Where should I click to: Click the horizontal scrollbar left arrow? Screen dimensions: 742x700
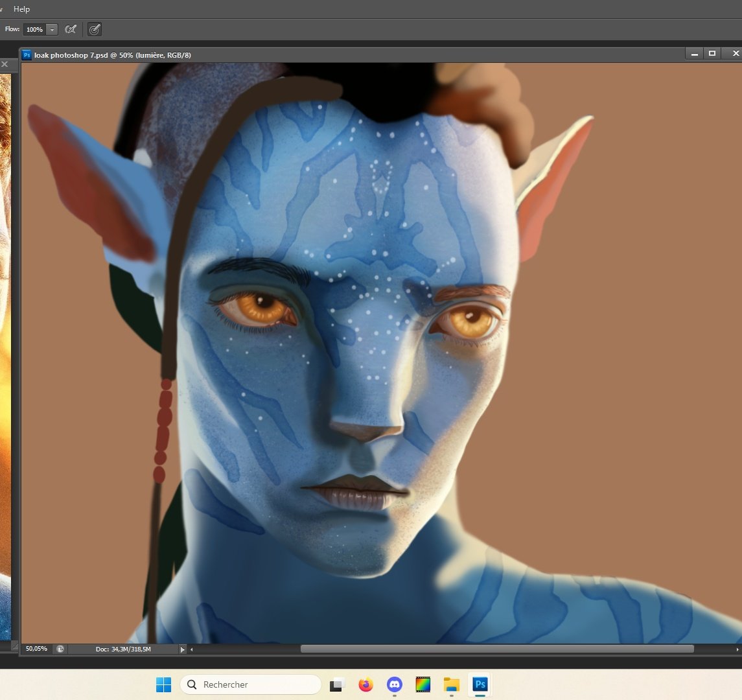[x=192, y=649]
